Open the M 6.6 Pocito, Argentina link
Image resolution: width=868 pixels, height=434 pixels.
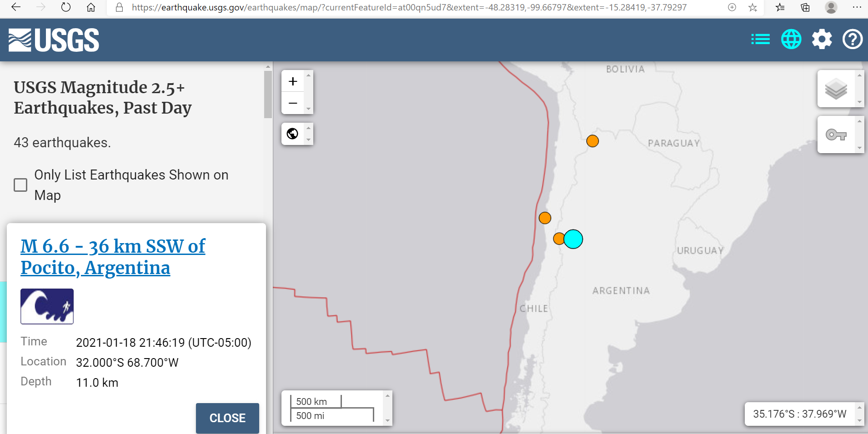pyautogui.click(x=113, y=257)
